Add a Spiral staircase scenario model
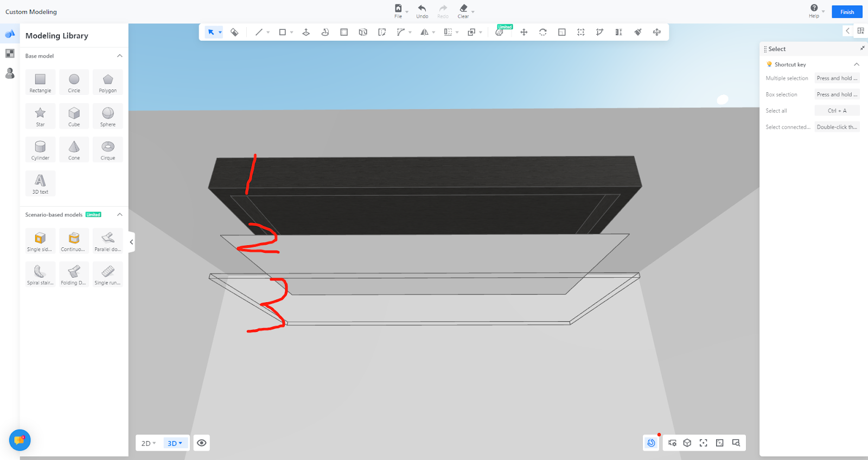 click(x=40, y=274)
